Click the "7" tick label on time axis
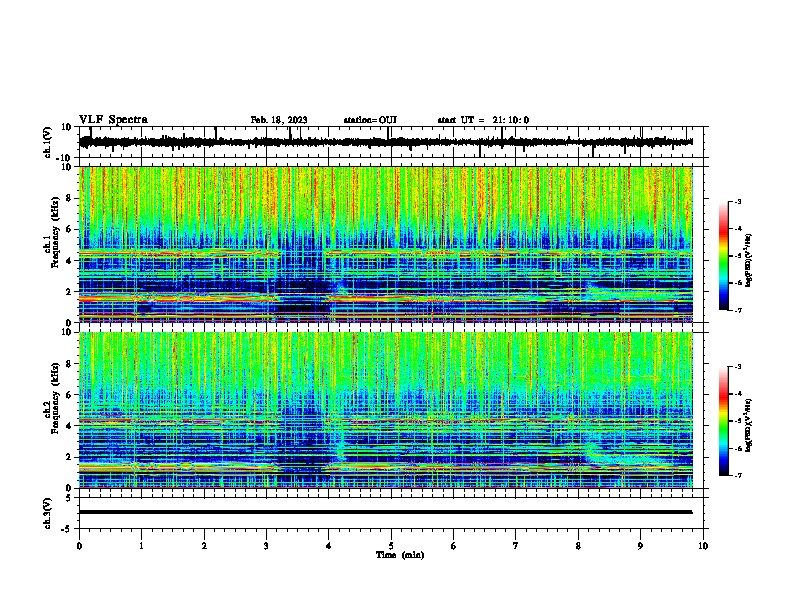 [516, 546]
